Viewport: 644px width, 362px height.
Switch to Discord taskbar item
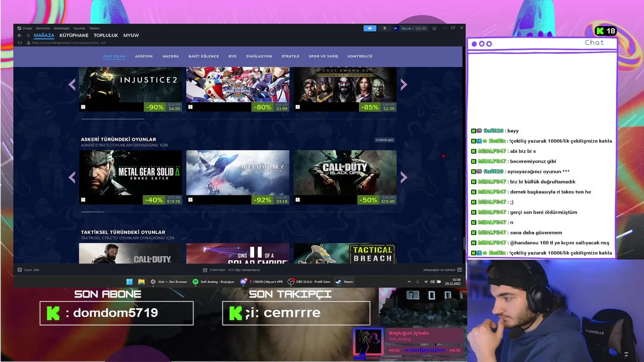pos(262,282)
